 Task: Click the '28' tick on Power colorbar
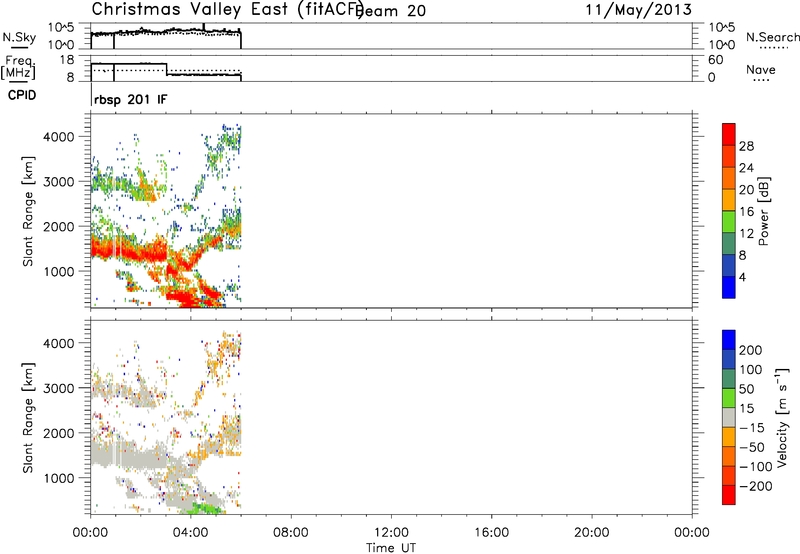click(x=746, y=146)
